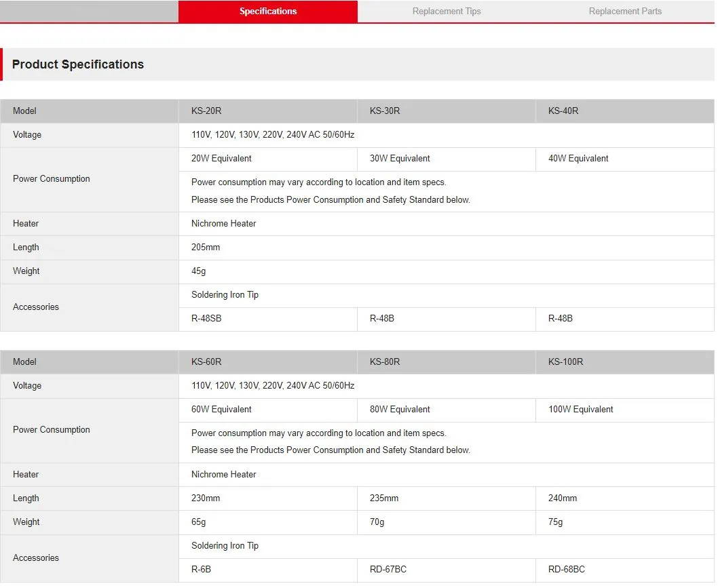Select the KS-20R model column header
The height and width of the screenshot is (588, 718).
point(206,111)
